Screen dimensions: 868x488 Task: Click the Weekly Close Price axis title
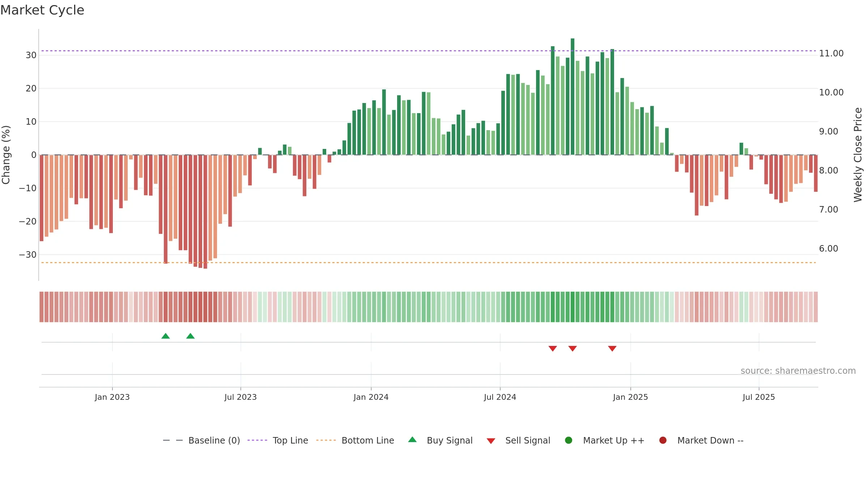click(858, 155)
